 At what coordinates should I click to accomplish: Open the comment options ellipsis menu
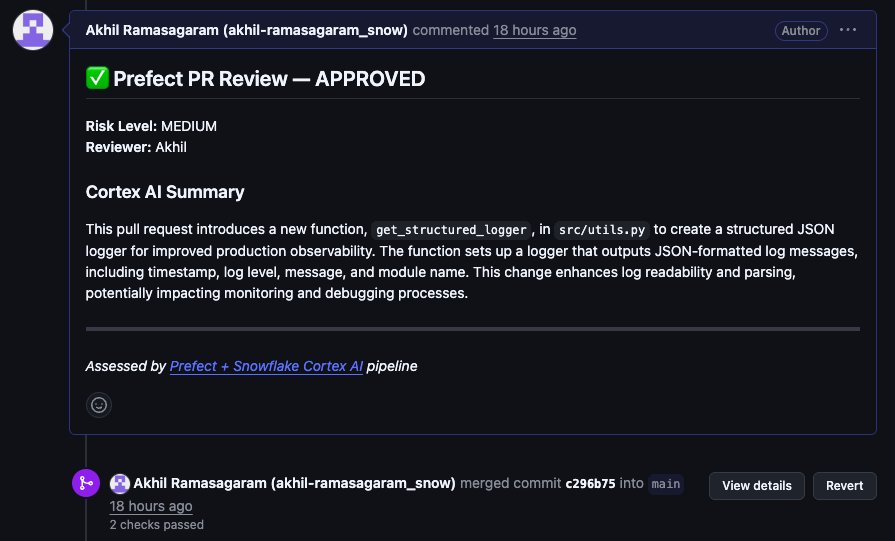tap(848, 30)
